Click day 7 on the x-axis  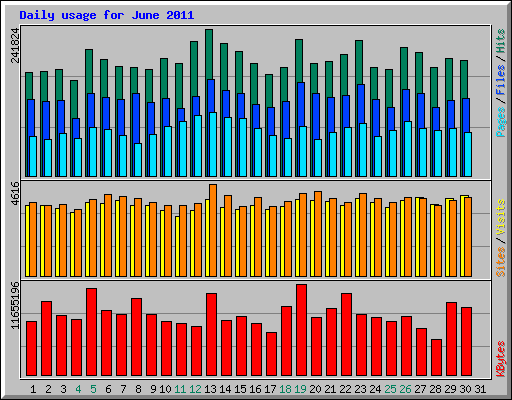tap(123, 389)
